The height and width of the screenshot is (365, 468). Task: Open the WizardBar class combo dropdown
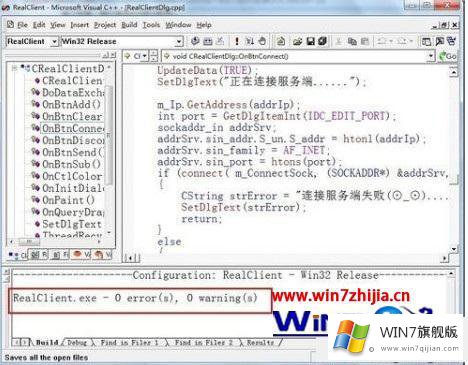point(144,56)
